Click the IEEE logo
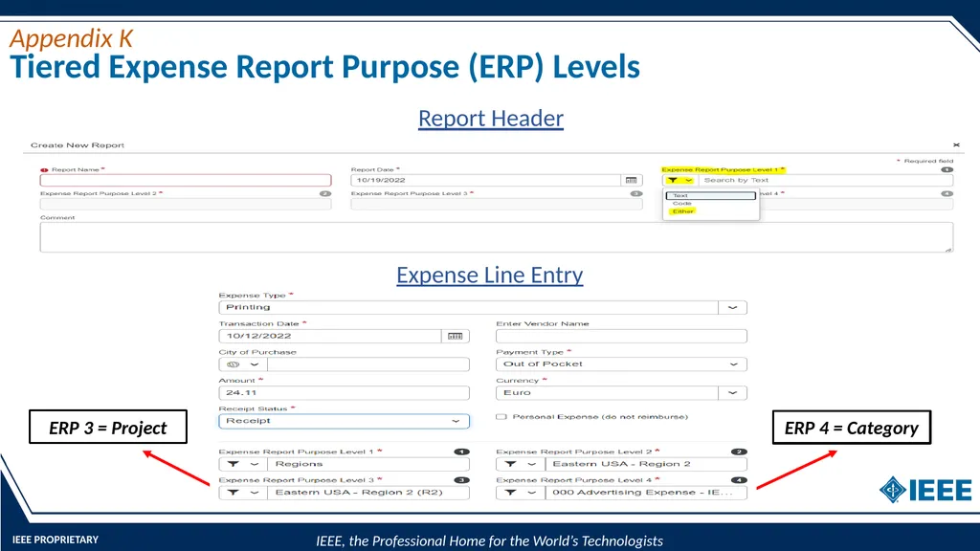This screenshot has width=980, height=551. pos(925,490)
